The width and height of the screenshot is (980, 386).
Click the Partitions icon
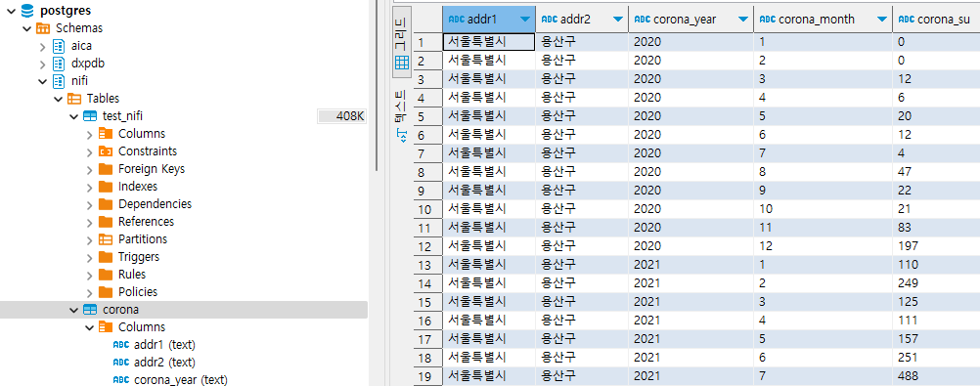(x=106, y=238)
